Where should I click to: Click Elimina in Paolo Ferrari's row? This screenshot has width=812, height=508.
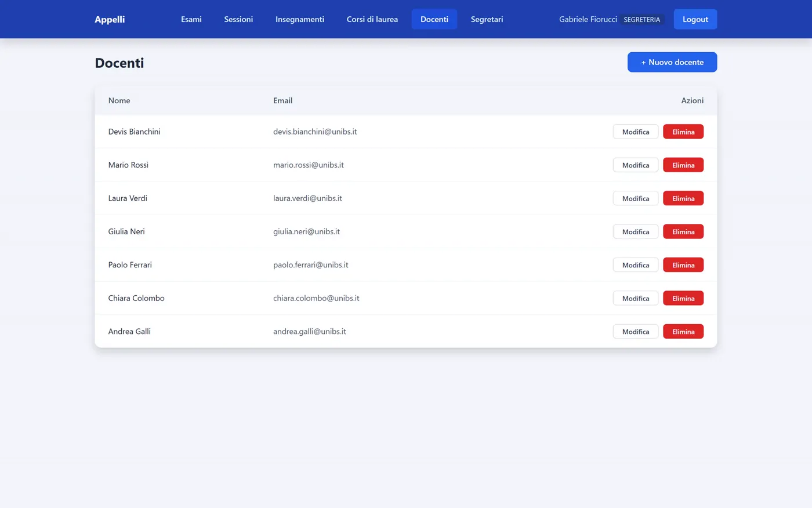pyautogui.click(x=683, y=265)
